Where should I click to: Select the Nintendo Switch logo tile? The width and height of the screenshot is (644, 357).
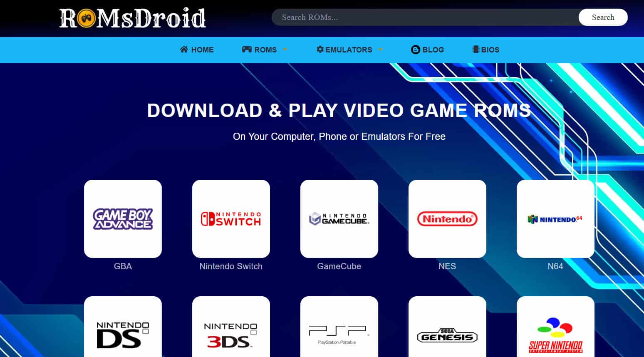[231, 219]
